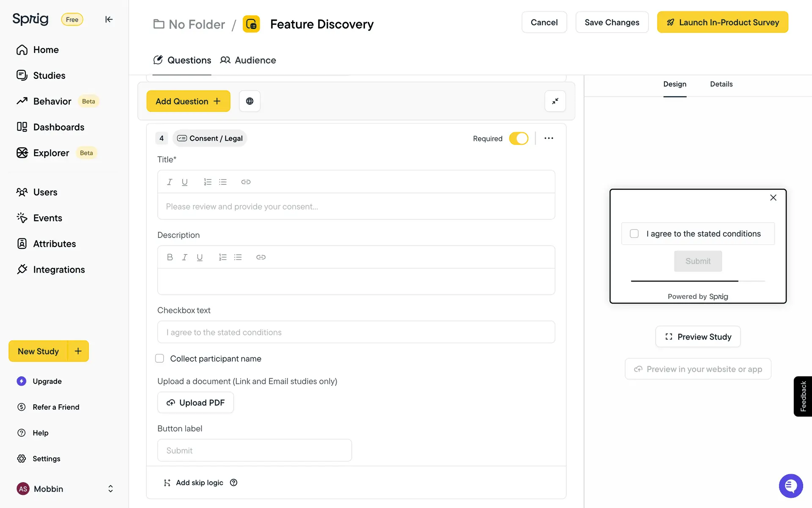Click the globe language icon
Screen dimensions: 812x508
point(250,101)
